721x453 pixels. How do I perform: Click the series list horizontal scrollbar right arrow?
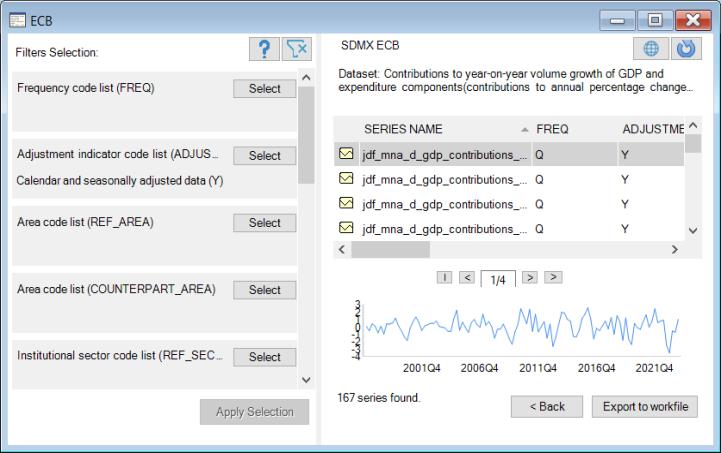pyautogui.click(x=674, y=250)
